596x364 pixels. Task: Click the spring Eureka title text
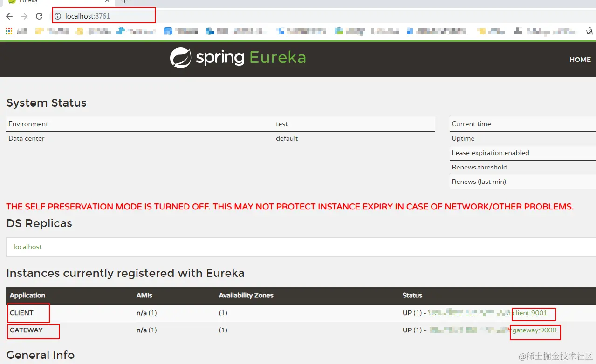tap(251, 58)
